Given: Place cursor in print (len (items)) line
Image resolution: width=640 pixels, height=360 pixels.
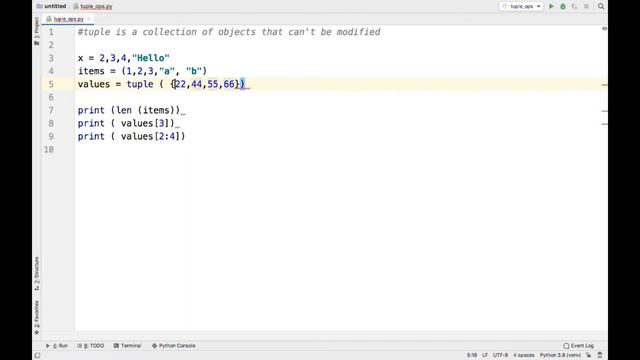Looking at the screenshot, I should coord(129,110).
